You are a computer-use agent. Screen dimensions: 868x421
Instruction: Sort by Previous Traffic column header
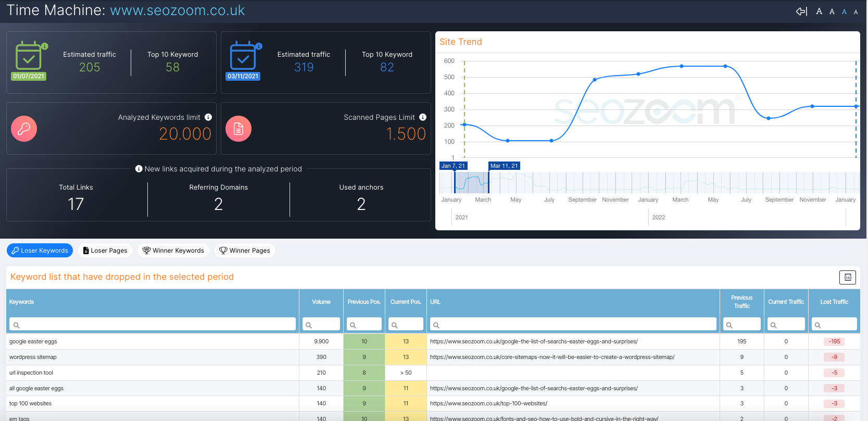[x=742, y=302]
